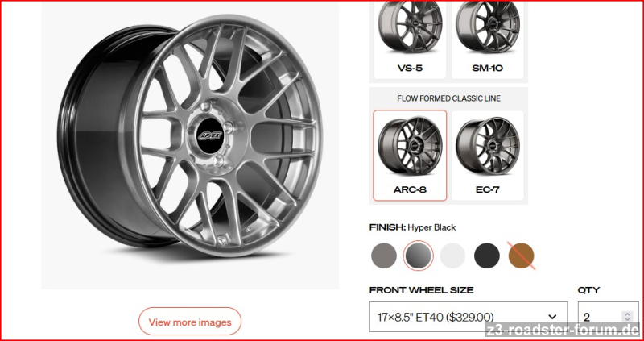Pick the white finish swatch

tap(452, 256)
